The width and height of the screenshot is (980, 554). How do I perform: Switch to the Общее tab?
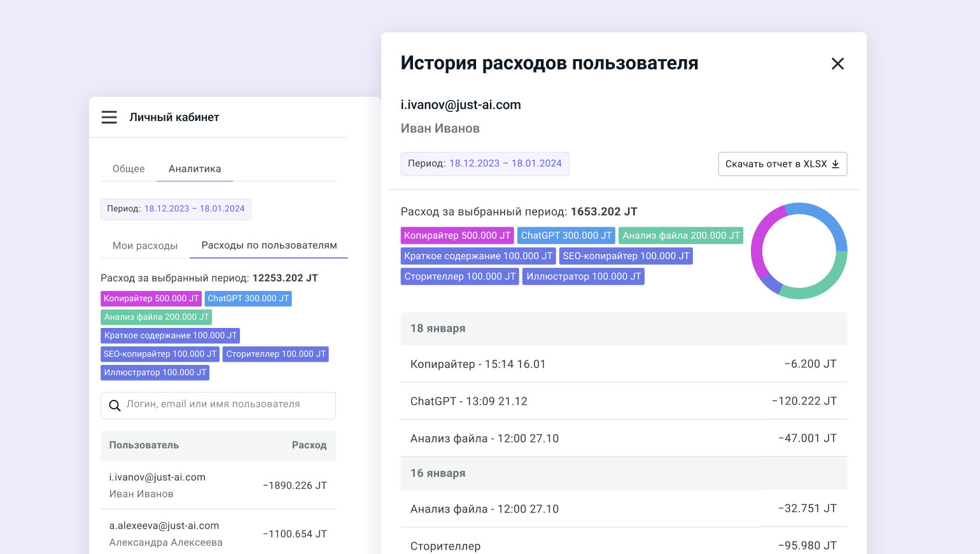[129, 169]
